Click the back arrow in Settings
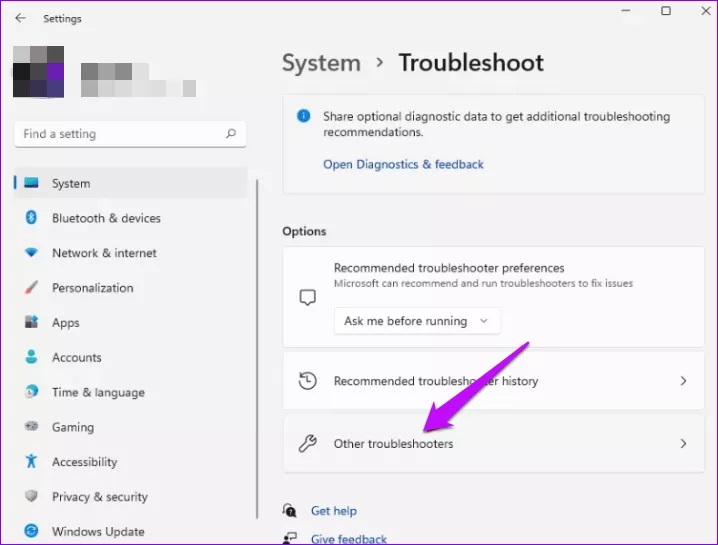 pyautogui.click(x=20, y=18)
